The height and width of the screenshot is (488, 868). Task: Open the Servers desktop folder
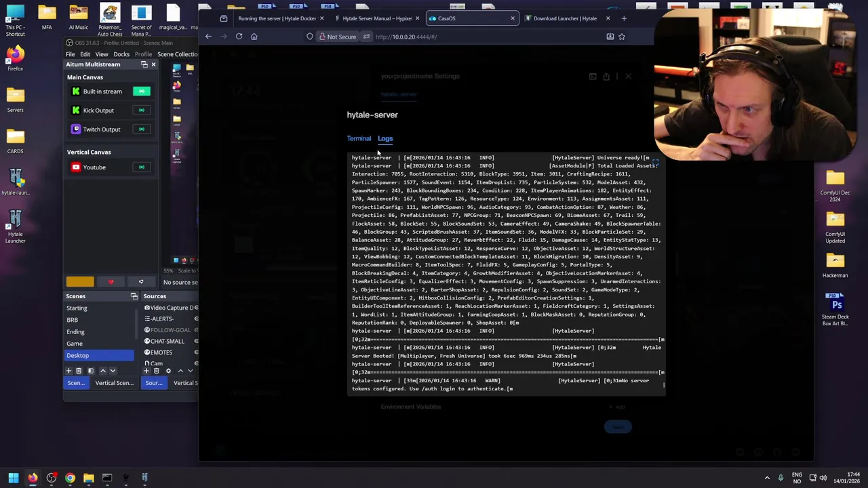(x=15, y=100)
